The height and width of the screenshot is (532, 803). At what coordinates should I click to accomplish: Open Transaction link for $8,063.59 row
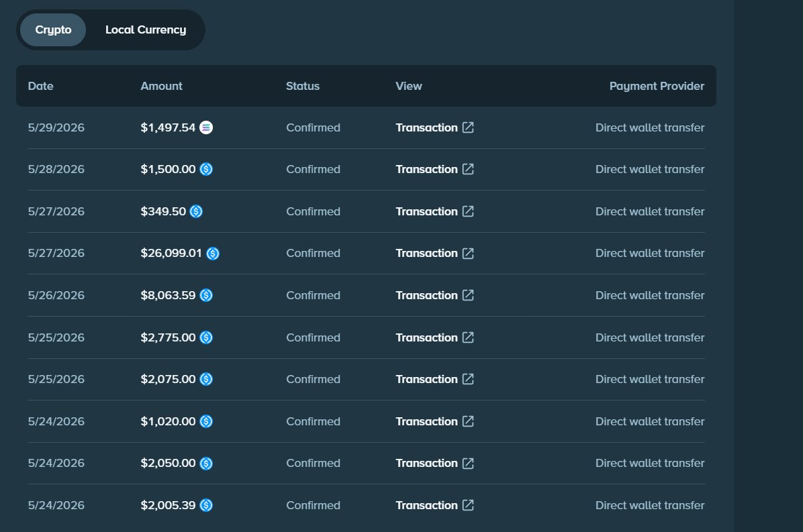435,295
